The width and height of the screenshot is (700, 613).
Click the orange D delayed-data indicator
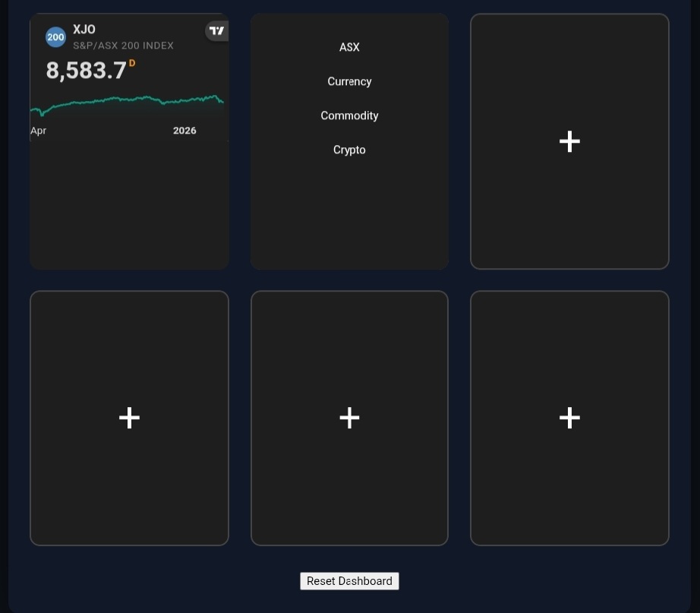point(132,63)
